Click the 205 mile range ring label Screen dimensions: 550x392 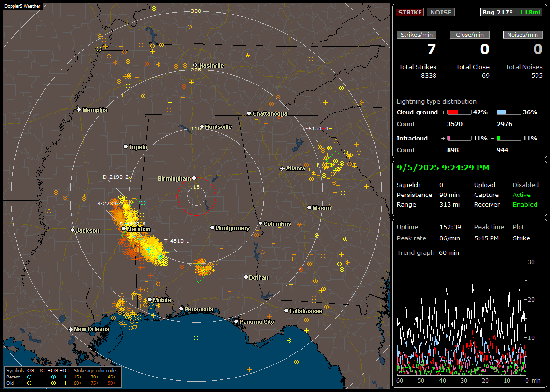click(x=196, y=70)
